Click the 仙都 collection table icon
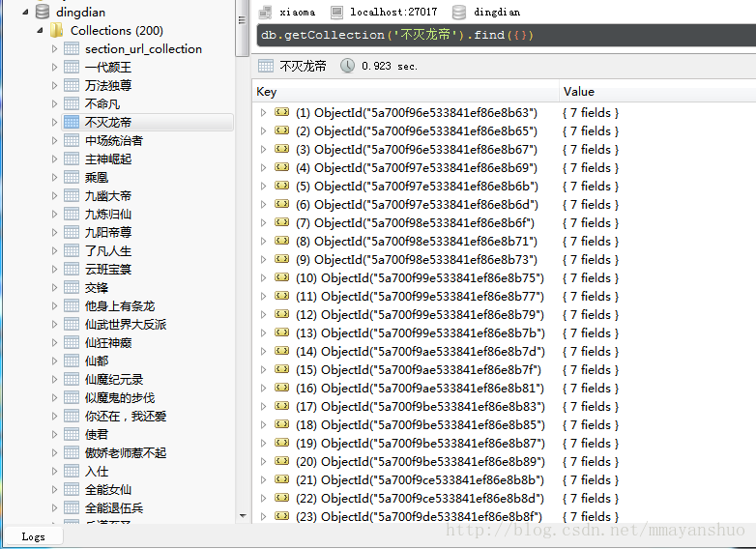This screenshot has height=549, width=756. (72, 361)
